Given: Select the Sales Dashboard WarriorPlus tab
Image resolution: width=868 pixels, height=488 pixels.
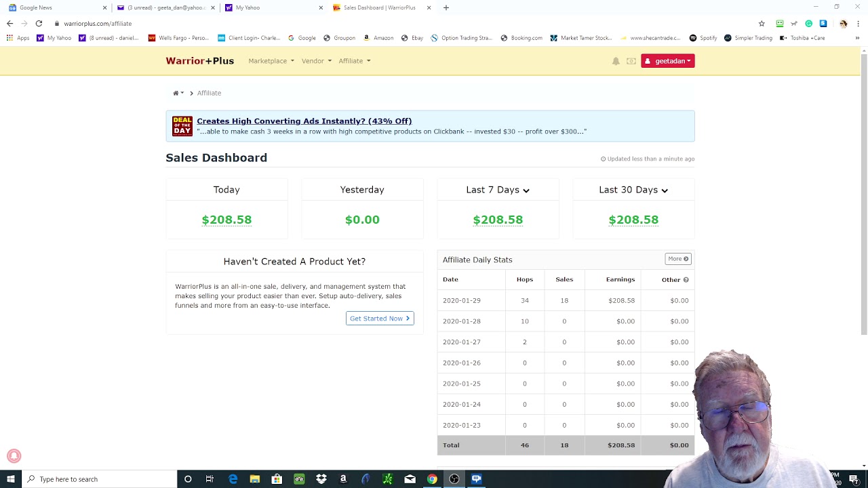Looking at the screenshot, I should 382,7.
